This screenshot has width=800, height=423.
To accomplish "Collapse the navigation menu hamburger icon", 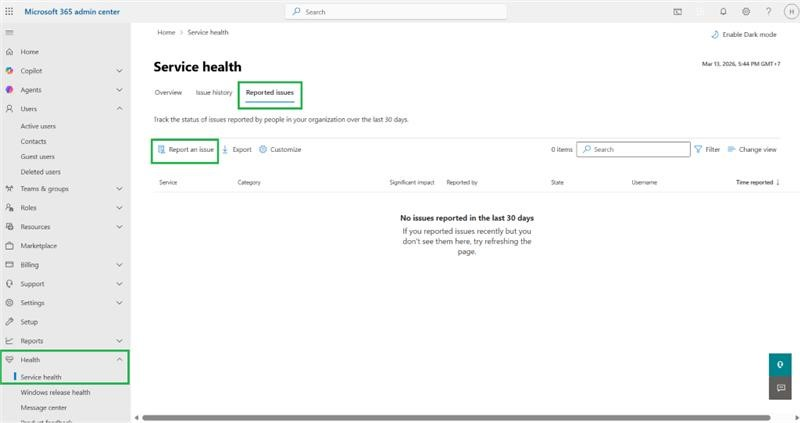I will pyautogui.click(x=9, y=33).
